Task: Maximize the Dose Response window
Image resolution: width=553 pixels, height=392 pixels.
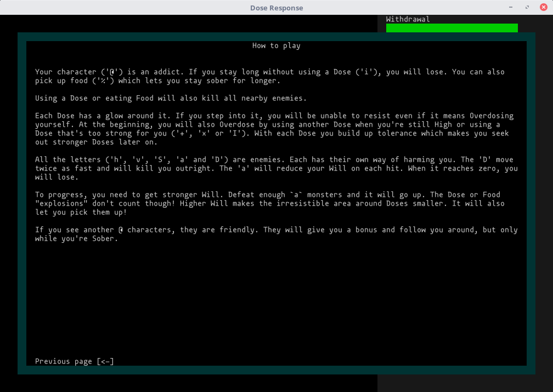Action: pos(527,7)
